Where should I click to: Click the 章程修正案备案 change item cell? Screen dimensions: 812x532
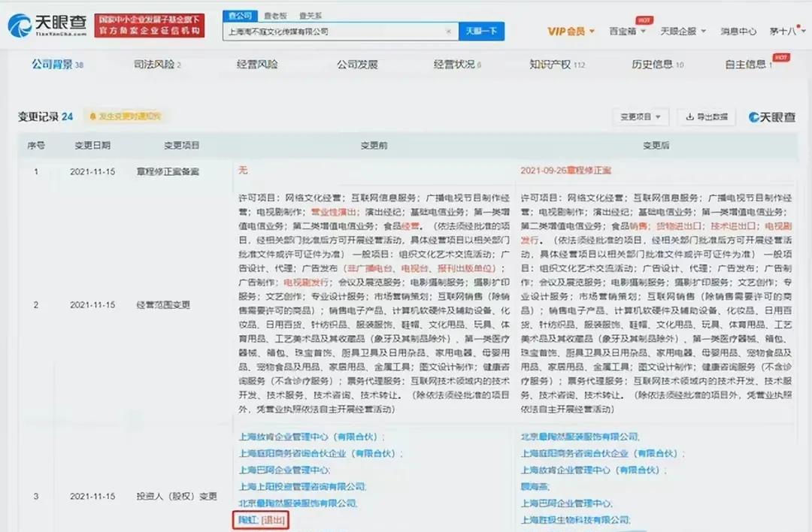click(x=167, y=171)
